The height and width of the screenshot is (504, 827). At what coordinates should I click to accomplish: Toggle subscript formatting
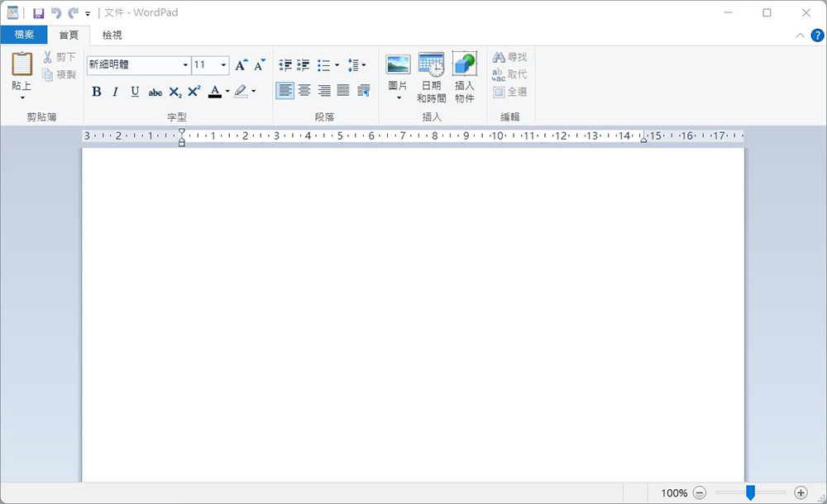point(175,93)
